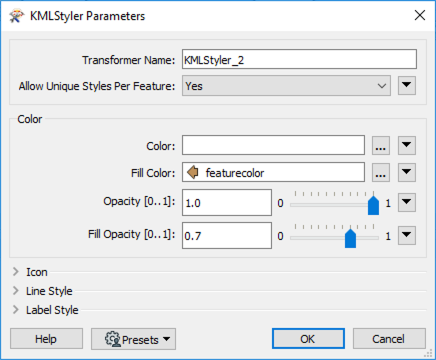
Task: Click into Transformer Name field
Action: tap(299, 59)
